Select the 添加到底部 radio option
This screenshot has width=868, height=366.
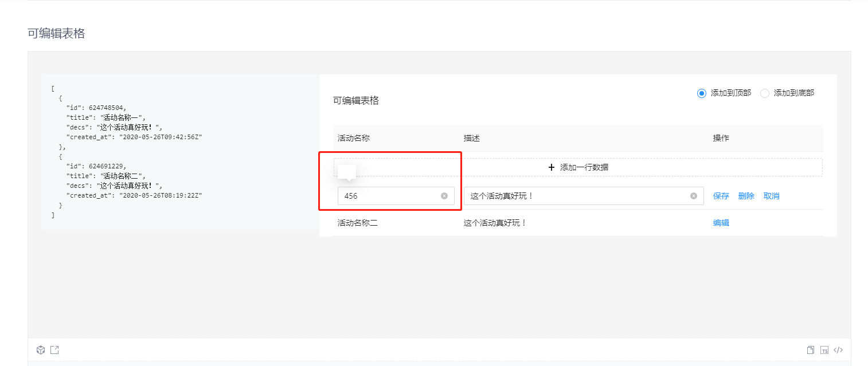click(x=787, y=93)
